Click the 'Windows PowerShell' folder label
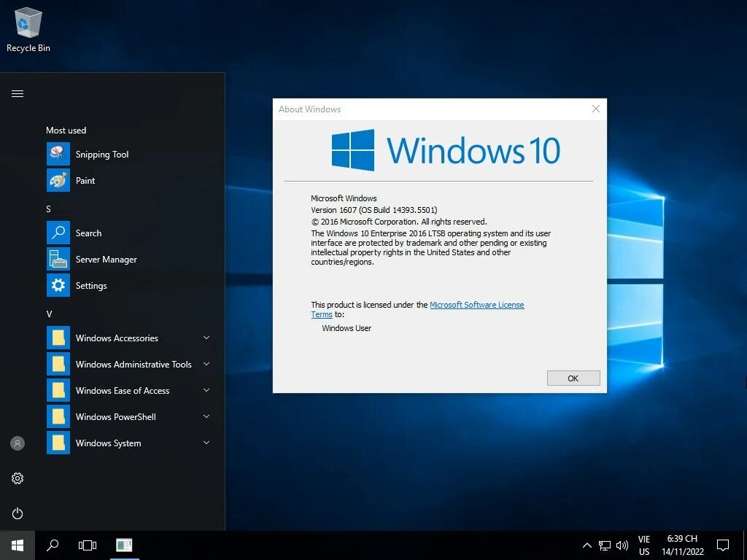747x560 pixels. 116,416
